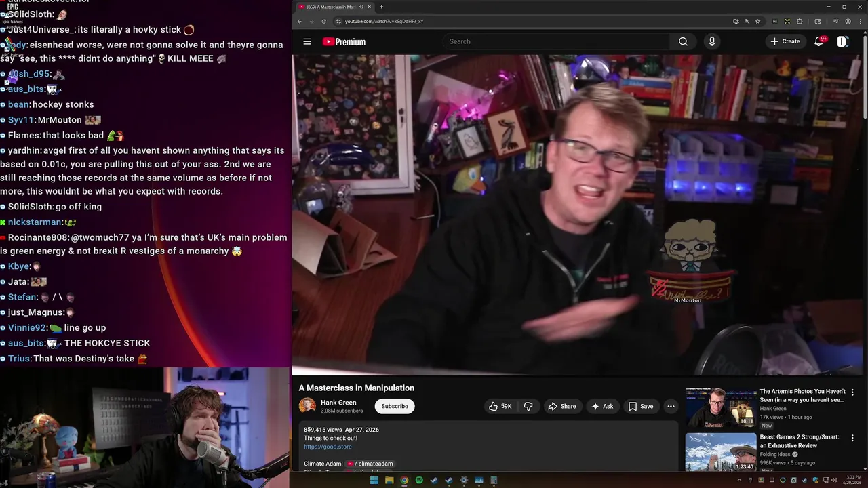868x488 pixels.
Task: Click chat username Stefan
Action: click(x=22, y=297)
